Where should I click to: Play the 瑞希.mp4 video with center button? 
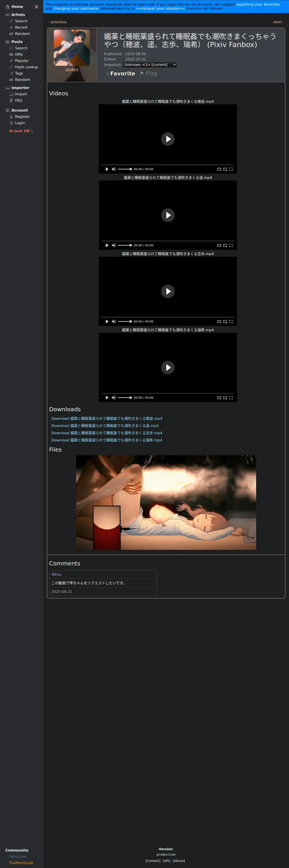point(168,367)
